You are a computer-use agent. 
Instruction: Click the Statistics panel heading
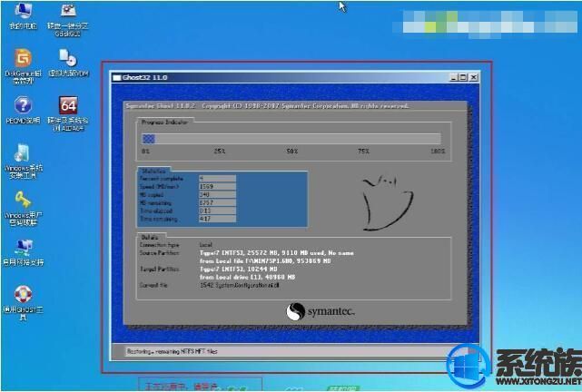(153, 171)
